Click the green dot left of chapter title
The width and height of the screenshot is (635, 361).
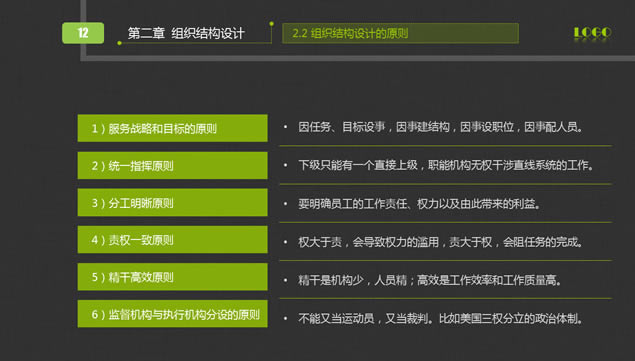[x=119, y=43]
